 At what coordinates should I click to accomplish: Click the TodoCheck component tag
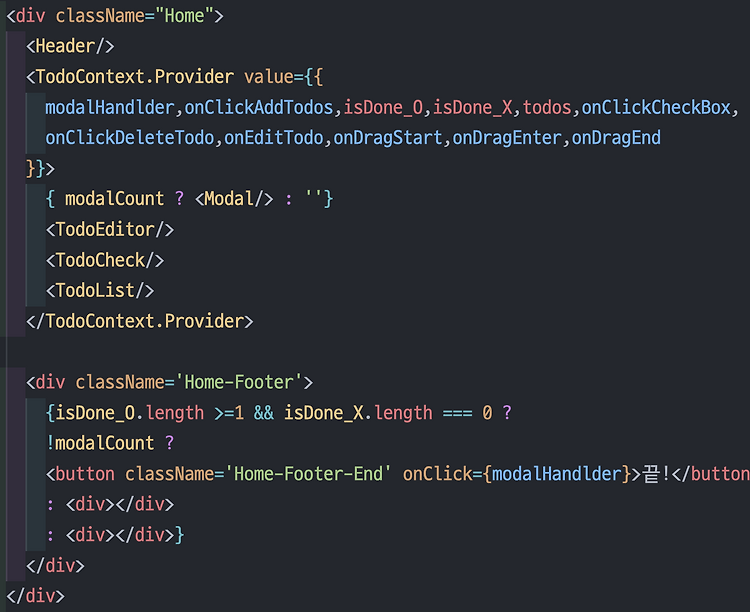click(105, 260)
